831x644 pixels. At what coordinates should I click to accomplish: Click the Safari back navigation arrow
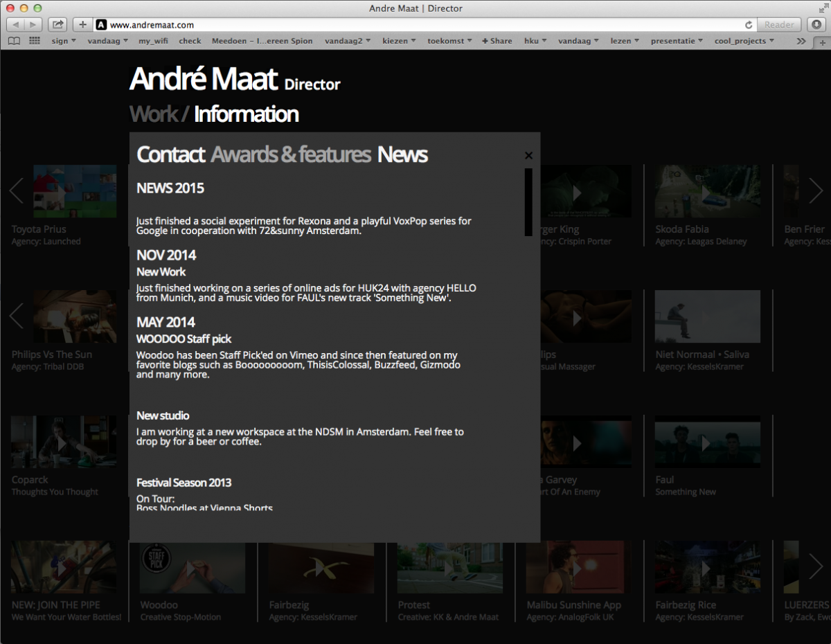click(x=15, y=25)
